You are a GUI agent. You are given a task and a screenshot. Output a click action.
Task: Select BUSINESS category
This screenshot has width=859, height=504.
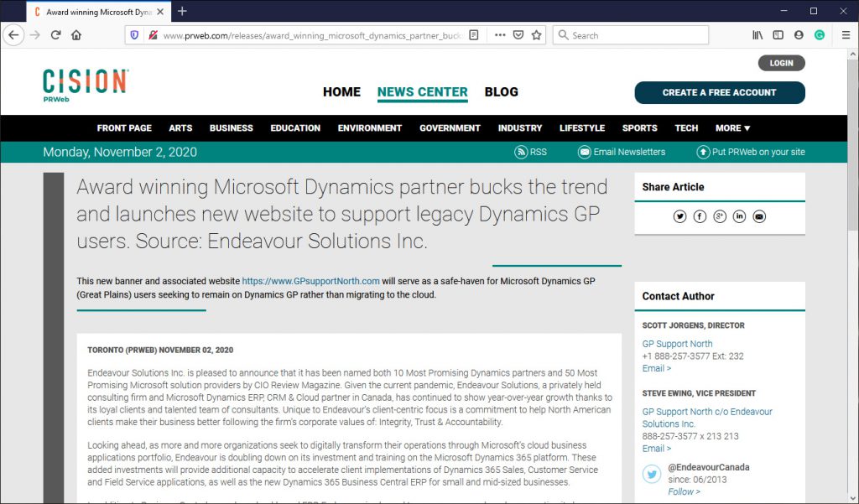[232, 127]
